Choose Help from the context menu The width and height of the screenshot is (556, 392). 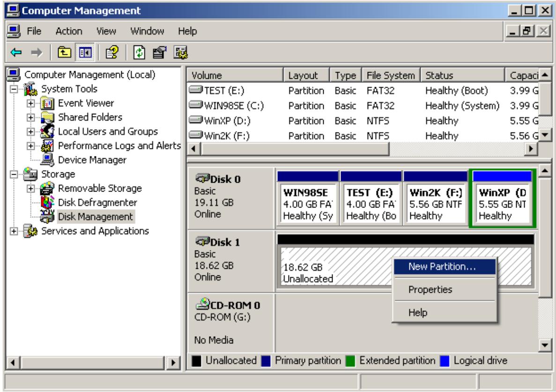pos(445,312)
